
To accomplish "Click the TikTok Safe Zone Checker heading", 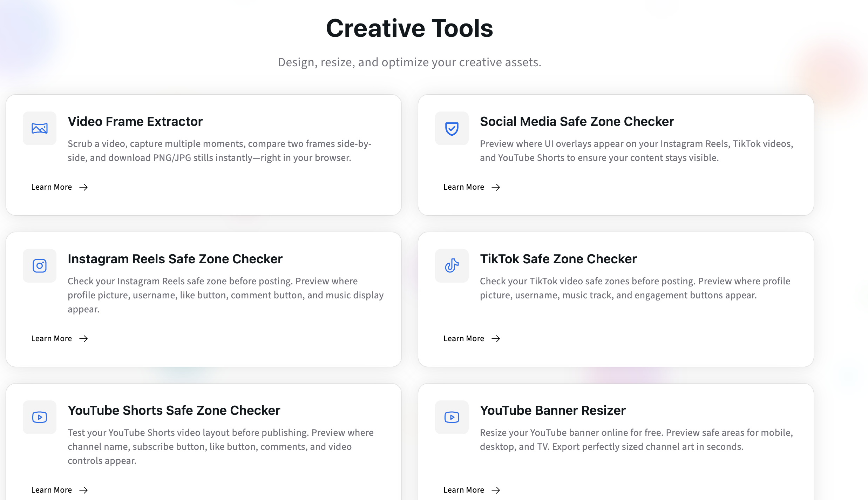I will click(x=558, y=259).
